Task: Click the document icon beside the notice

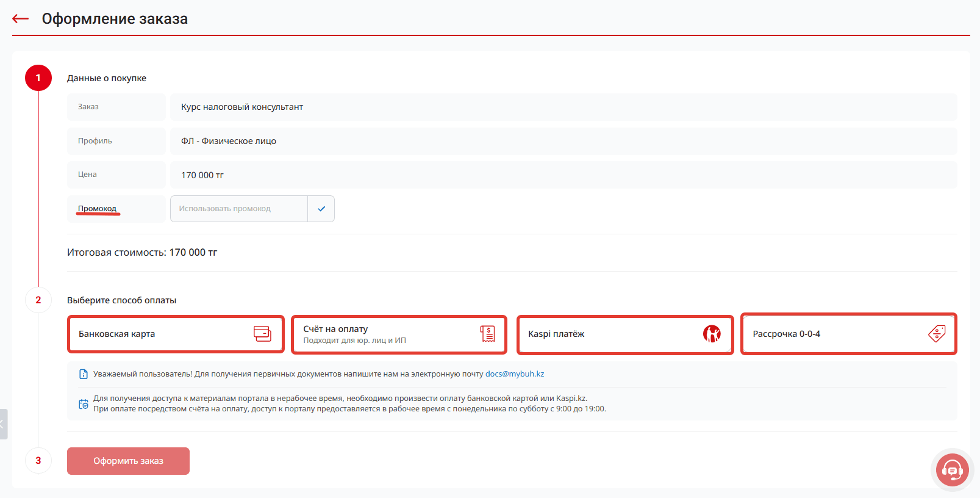Action: [x=84, y=374]
